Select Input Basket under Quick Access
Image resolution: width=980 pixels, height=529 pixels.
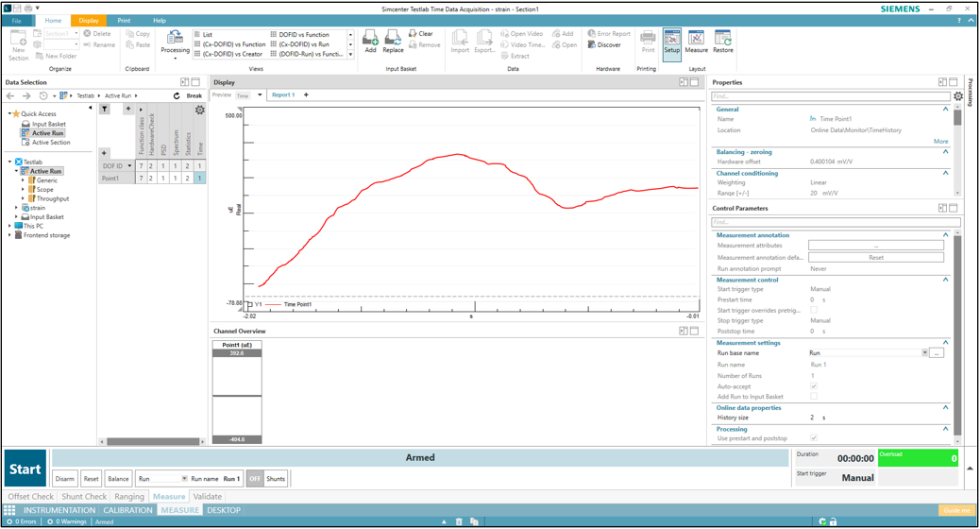[49, 124]
